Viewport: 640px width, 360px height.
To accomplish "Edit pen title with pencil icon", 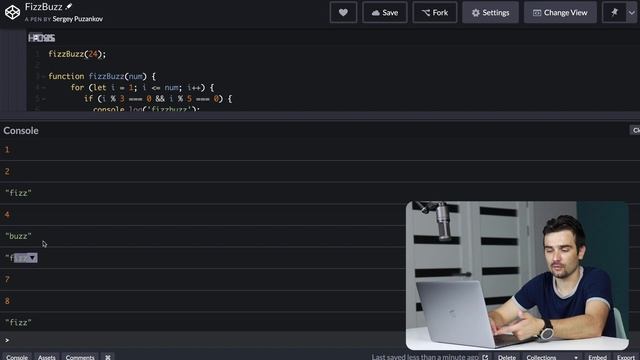I will [69, 7].
